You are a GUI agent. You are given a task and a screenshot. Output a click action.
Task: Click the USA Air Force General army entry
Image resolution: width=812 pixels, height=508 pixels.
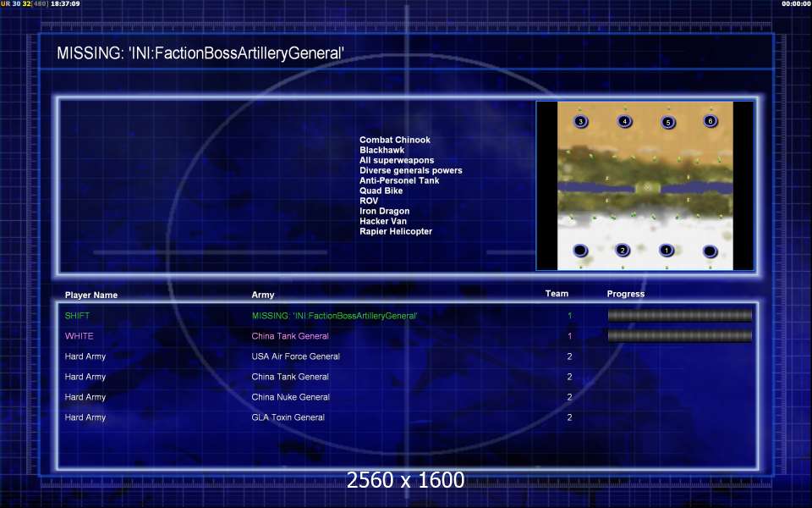296,356
